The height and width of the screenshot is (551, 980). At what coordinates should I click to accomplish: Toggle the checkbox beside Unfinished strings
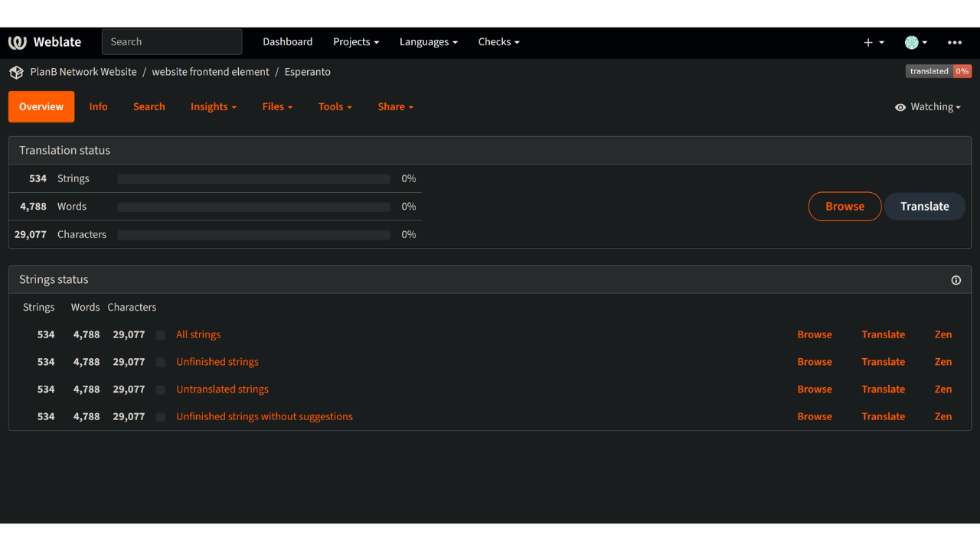(x=161, y=362)
